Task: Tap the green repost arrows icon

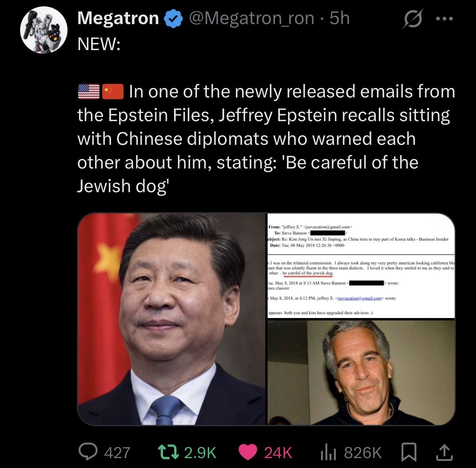Action: [168, 452]
